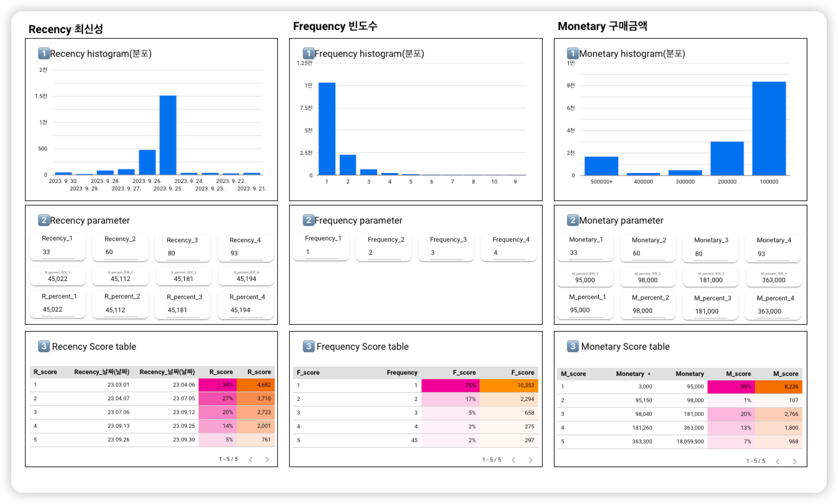Image resolution: width=838 pixels, height=504 pixels.
Task: Edit the M_percent_4 input field
Action: (774, 312)
